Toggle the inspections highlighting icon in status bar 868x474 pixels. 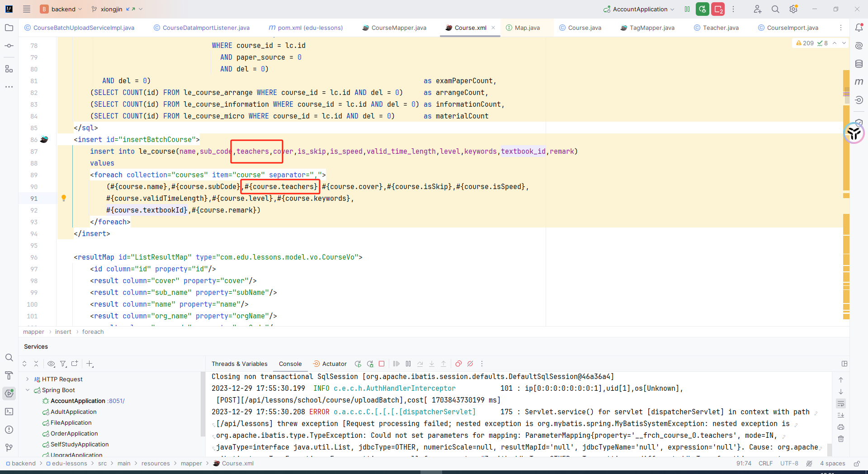click(809, 463)
